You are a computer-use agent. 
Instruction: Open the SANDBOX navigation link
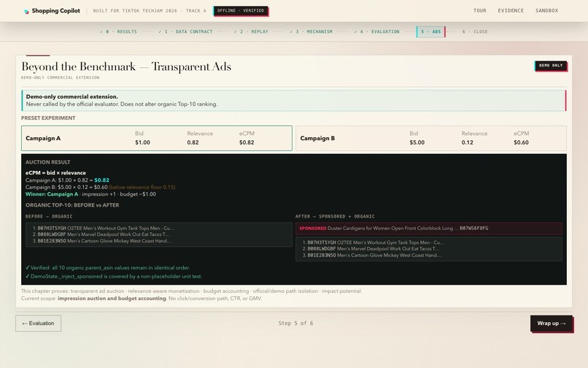pyautogui.click(x=546, y=10)
